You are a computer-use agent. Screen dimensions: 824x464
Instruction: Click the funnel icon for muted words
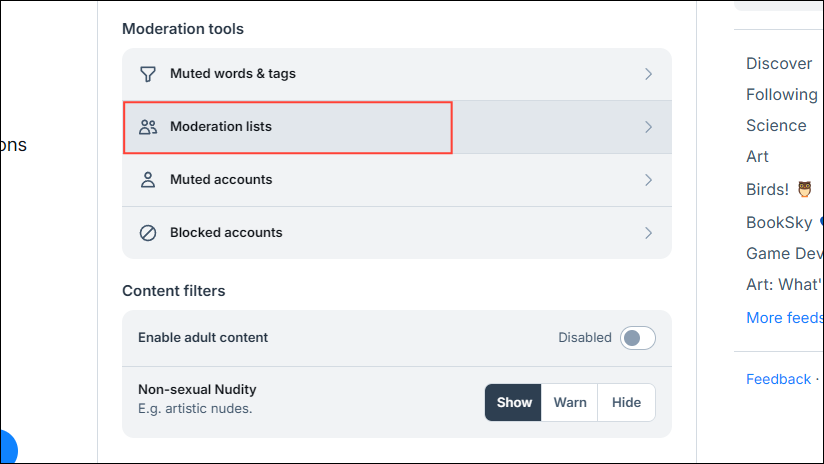point(148,74)
